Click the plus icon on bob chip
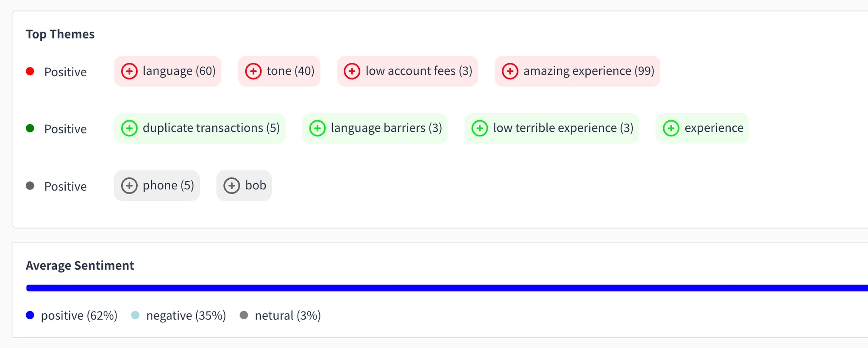Viewport: 868px width, 348px height. coord(231,186)
